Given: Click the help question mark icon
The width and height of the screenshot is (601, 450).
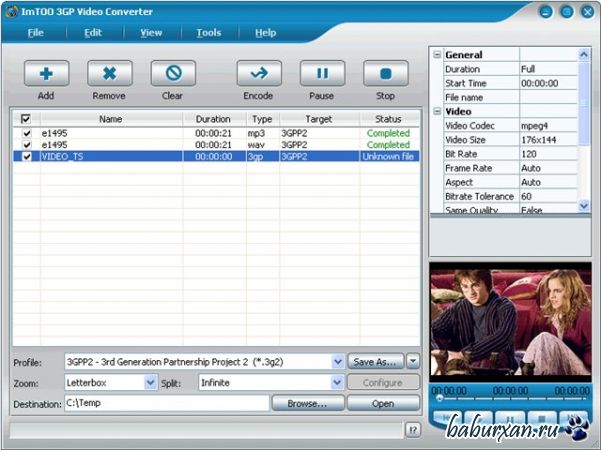Looking at the screenshot, I should 412,429.
